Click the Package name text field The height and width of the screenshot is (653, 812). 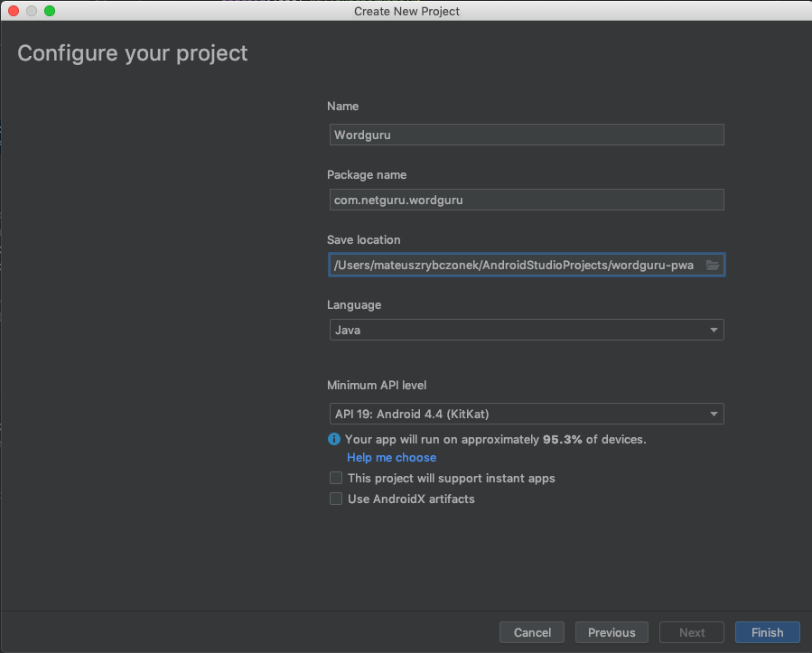(526, 200)
